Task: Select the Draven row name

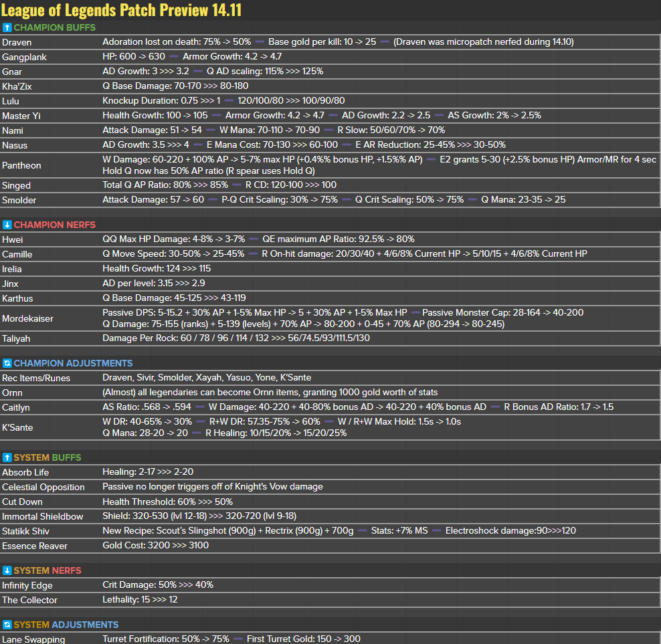Action: coord(17,42)
